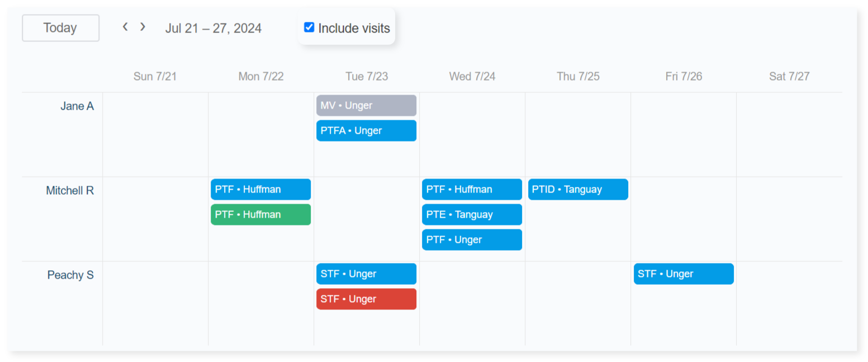Click the Sat 7/27 column header
Screen dimensions: 868x362
(x=789, y=77)
